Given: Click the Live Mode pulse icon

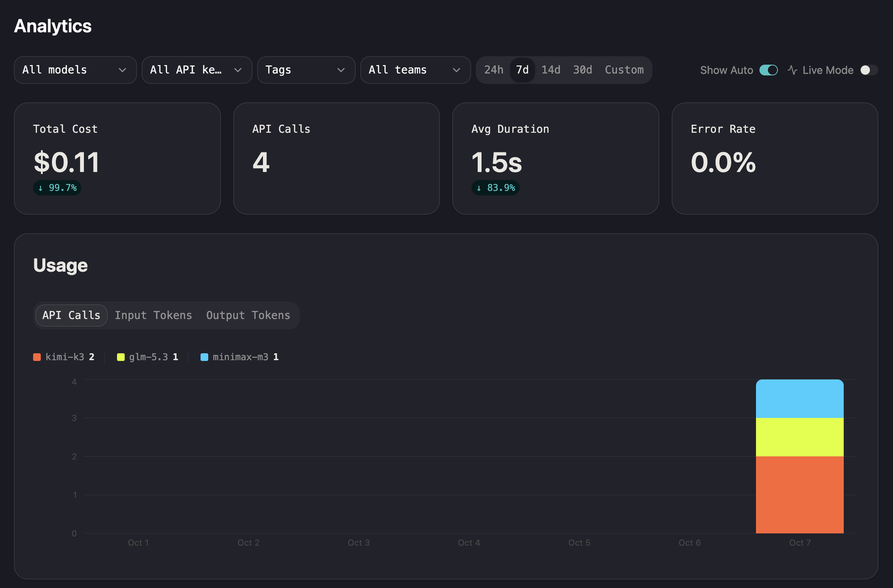Looking at the screenshot, I should (x=793, y=70).
